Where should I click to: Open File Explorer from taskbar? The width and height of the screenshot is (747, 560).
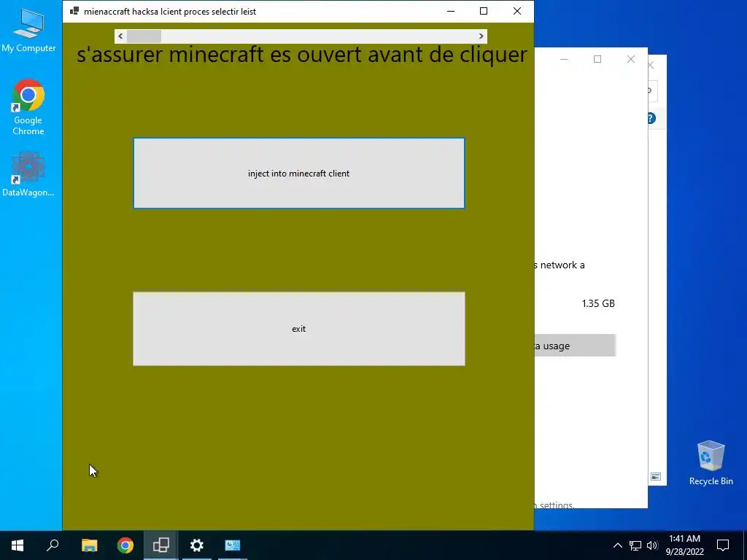89,545
